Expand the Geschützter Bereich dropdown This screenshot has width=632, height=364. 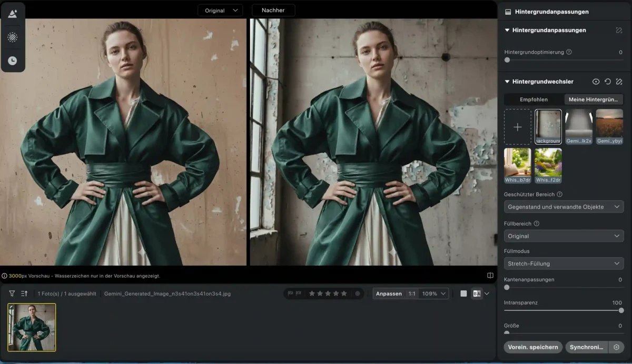coord(564,207)
